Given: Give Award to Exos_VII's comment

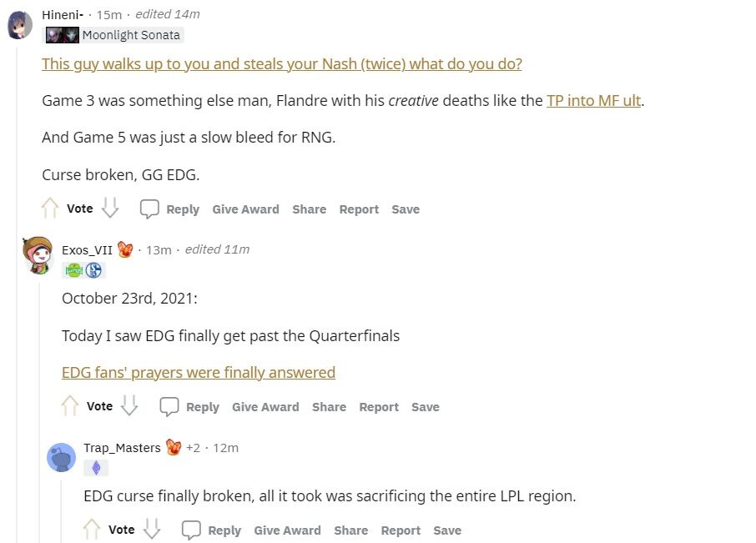Looking at the screenshot, I should click(x=265, y=407).
